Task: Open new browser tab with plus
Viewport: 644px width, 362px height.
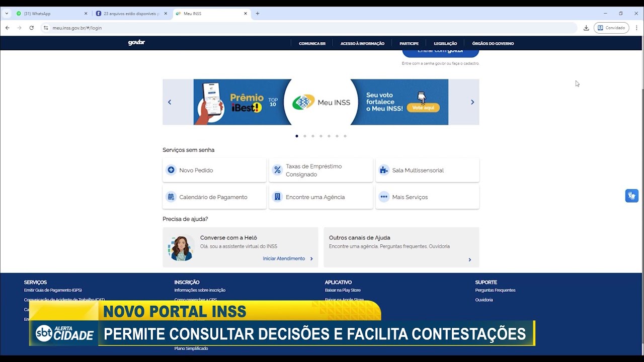Action: 258,14
